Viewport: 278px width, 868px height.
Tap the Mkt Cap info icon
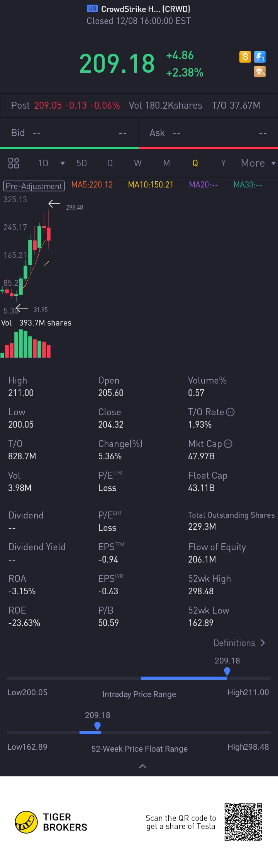click(228, 444)
